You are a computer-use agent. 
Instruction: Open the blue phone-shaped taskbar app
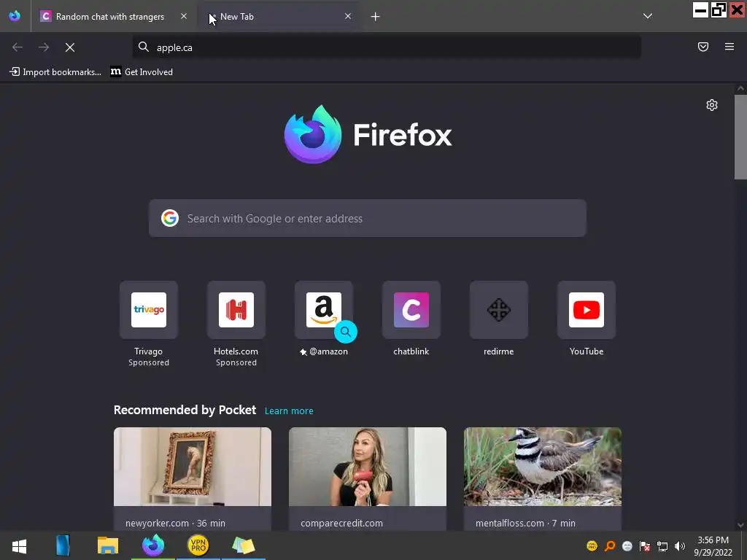click(63, 545)
